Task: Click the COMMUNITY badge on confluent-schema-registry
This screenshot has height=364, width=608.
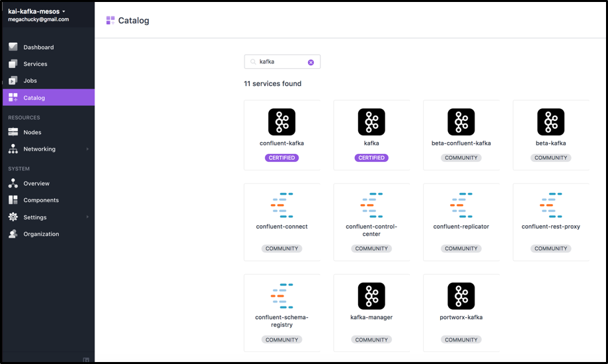Action: point(282,340)
